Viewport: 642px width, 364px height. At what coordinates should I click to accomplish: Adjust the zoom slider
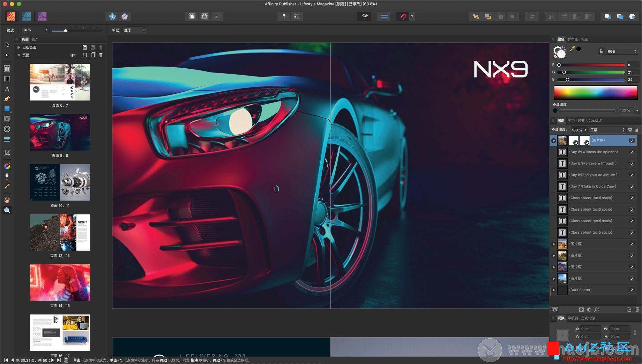tap(77, 31)
